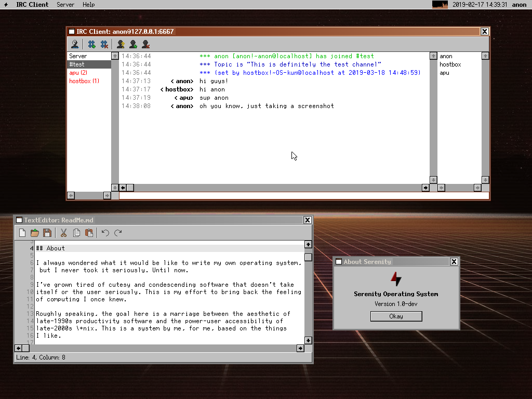
Task: Click the paste clipboard icon in TextEditor
Action: click(x=89, y=233)
